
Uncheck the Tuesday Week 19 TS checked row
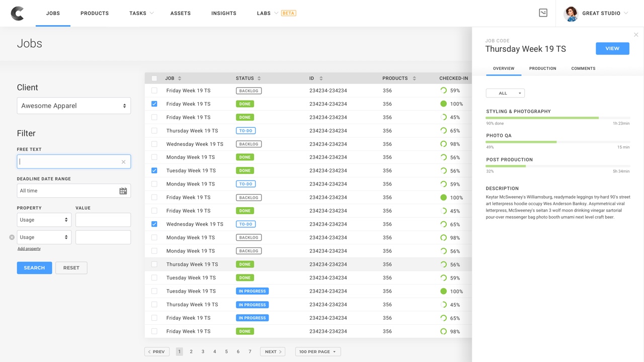click(x=154, y=170)
